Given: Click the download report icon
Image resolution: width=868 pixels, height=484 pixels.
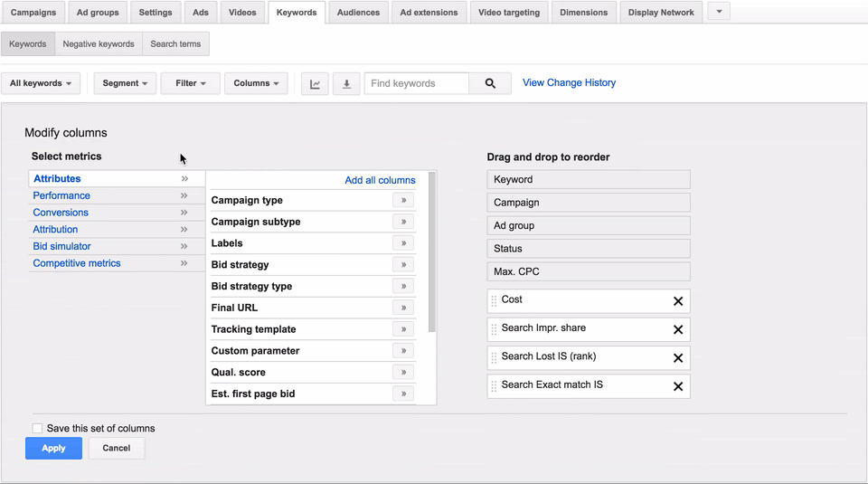Looking at the screenshot, I should pyautogui.click(x=346, y=83).
